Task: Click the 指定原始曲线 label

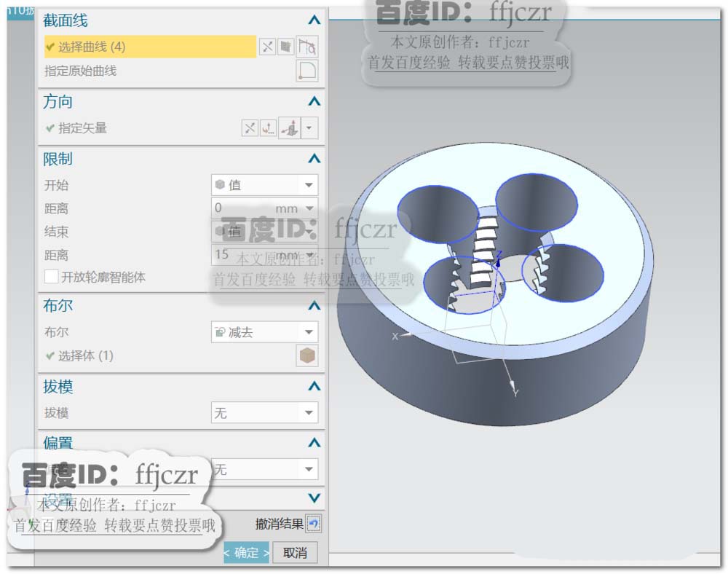Action: (x=80, y=71)
